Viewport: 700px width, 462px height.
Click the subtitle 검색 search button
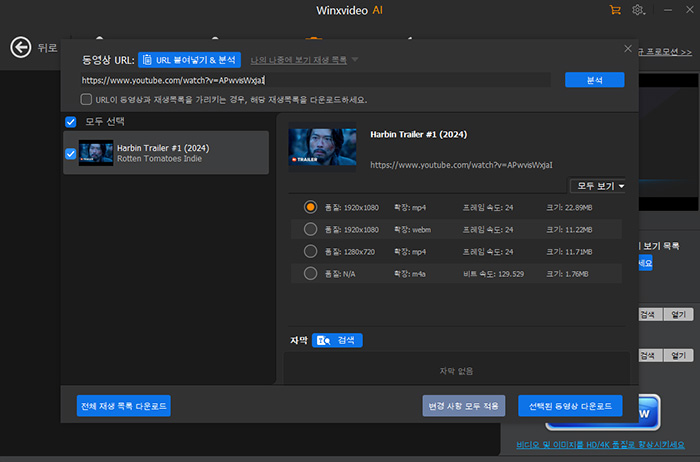(337, 340)
